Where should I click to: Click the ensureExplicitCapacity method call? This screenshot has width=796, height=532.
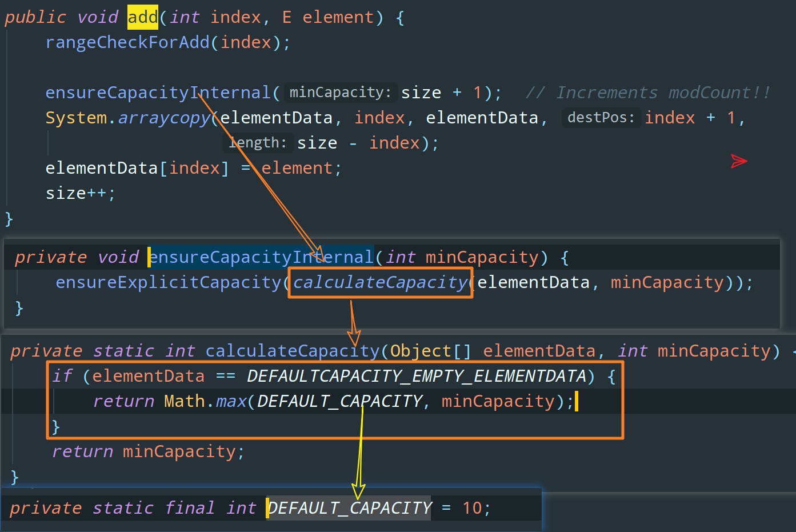coord(169,282)
